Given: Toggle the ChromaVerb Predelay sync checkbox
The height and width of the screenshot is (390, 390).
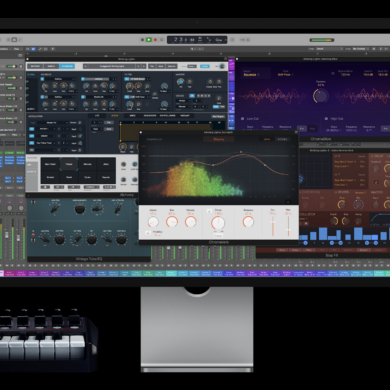Looking at the screenshot, I should click(148, 233).
